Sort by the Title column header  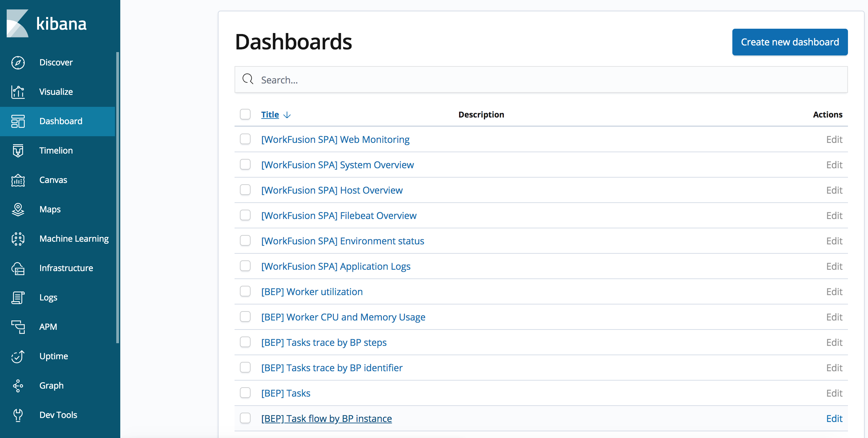click(270, 115)
